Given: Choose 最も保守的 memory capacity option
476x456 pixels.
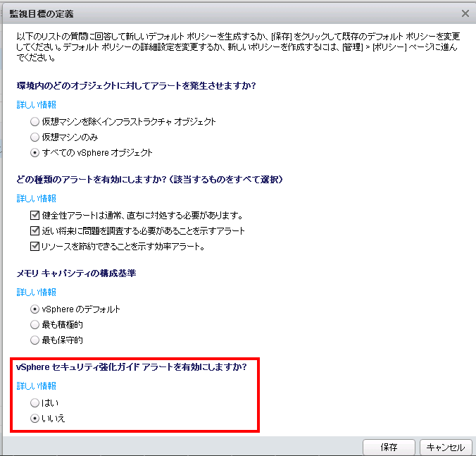Looking at the screenshot, I should [35, 340].
